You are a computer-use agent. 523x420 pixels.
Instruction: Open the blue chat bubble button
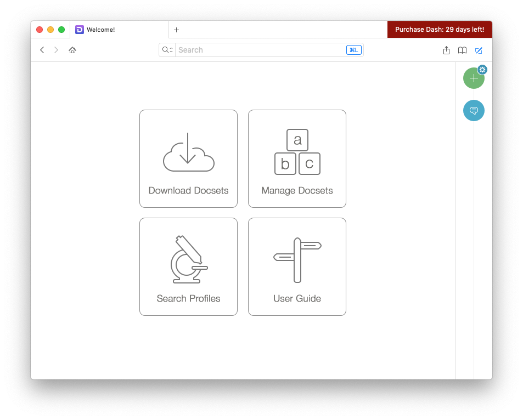[x=474, y=110]
